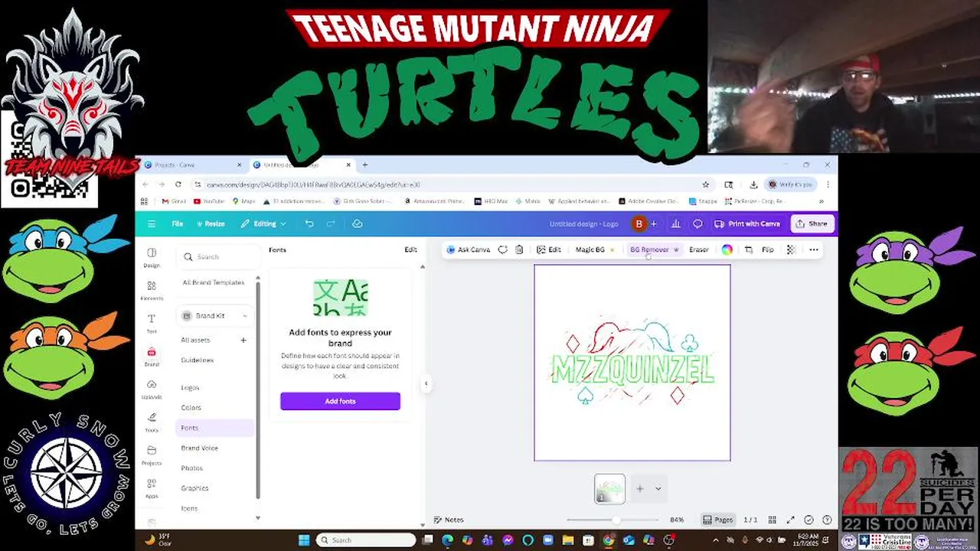This screenshot has width=980, height=551.
Task: Click the Untitled design - Logo title field
Action: point(583,223)
